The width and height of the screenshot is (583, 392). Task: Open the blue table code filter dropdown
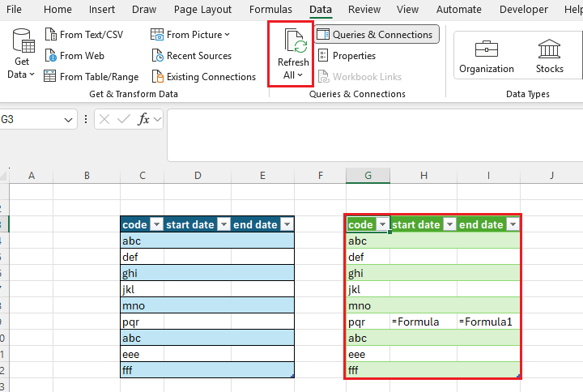coord(157,224)
